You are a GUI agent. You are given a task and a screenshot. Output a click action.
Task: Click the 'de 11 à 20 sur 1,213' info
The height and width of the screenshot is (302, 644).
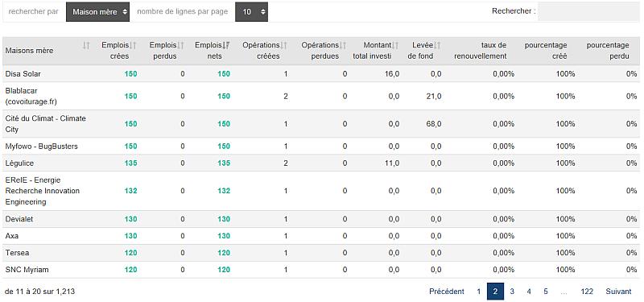click(39, 292)
